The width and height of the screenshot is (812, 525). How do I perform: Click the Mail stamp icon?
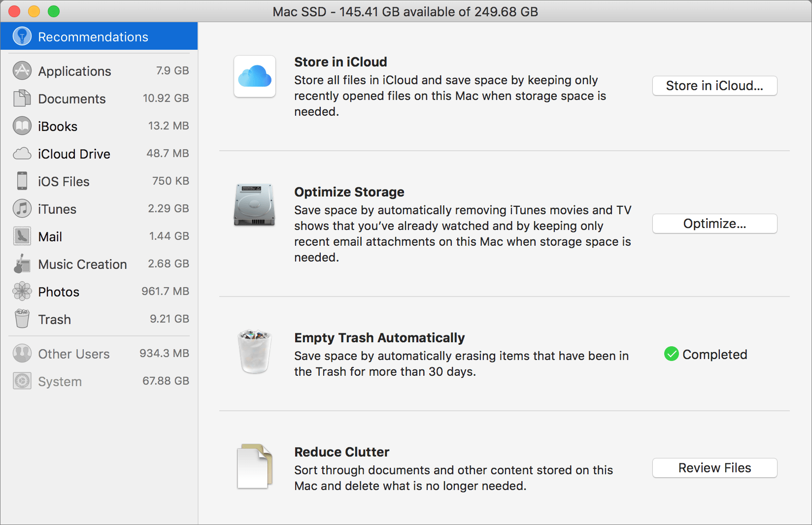pos(22,236)
